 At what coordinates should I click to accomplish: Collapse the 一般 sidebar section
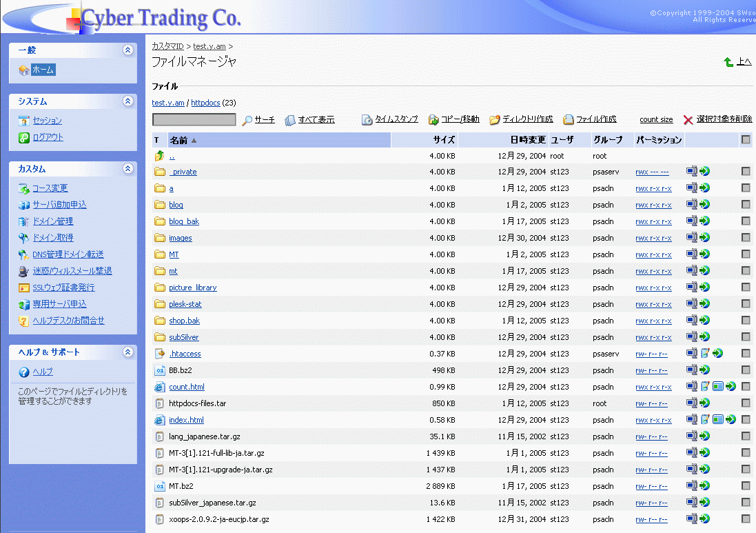[127, 50]
